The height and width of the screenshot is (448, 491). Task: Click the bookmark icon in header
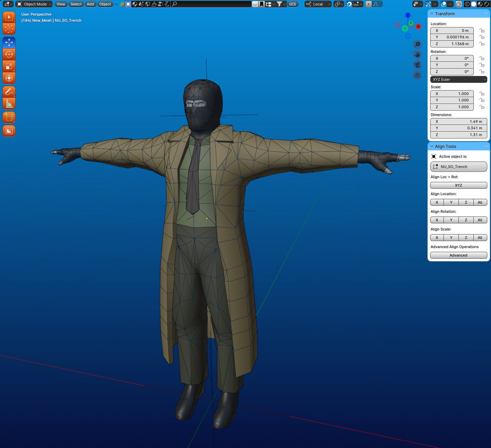click(261, 4)
